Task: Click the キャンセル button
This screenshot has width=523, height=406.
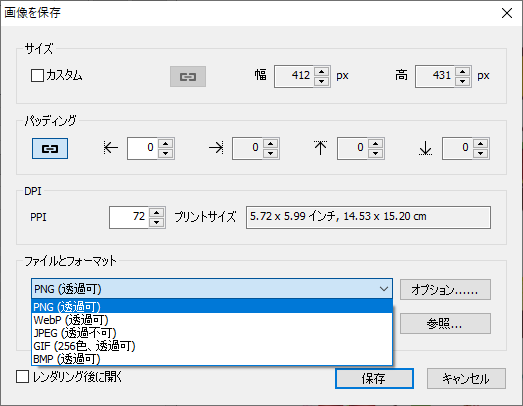Action: (x=466, y=379)
